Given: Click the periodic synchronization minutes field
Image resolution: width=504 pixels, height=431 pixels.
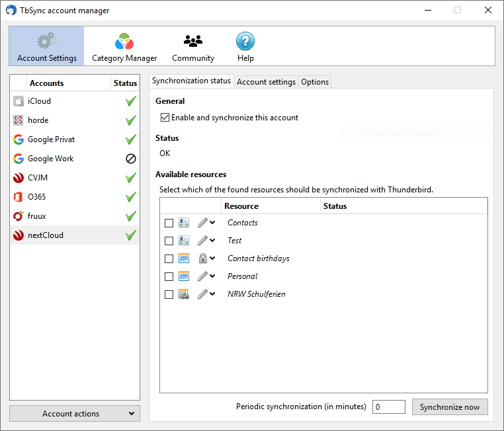Looking at the screenshot, I should coord(388,407).
